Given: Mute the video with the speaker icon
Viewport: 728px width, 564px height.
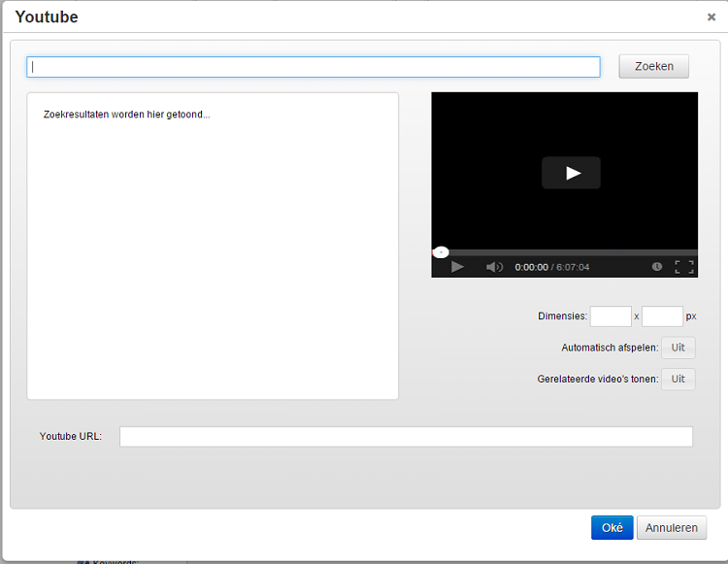Looking at the screenshot, I should (494, 267).
